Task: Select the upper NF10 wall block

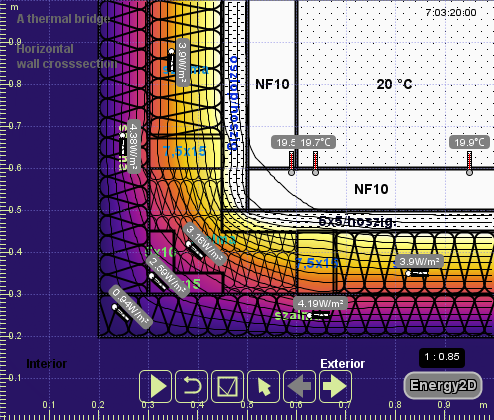Action: click(272, 84)
